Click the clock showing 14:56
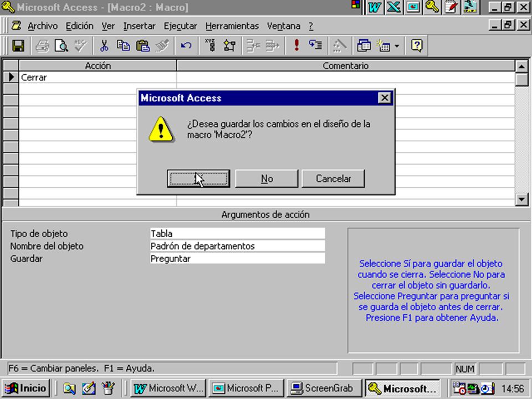 click(x=512, y=388)
